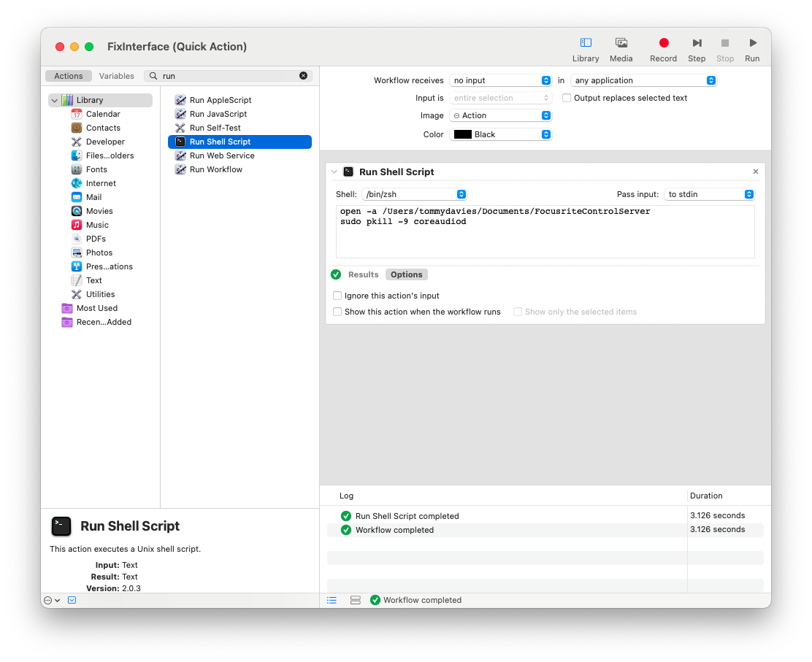The image size is (812, 662).
Task: Select Run Shell Script in action list
Action: point(240,142)
